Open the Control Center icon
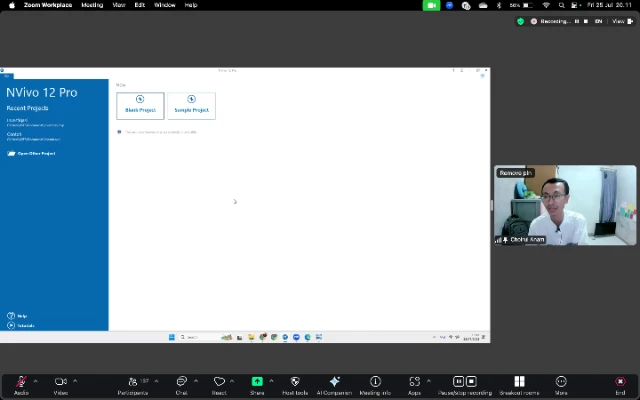Screen dimensions: 640x400 (x=576, y=5)
